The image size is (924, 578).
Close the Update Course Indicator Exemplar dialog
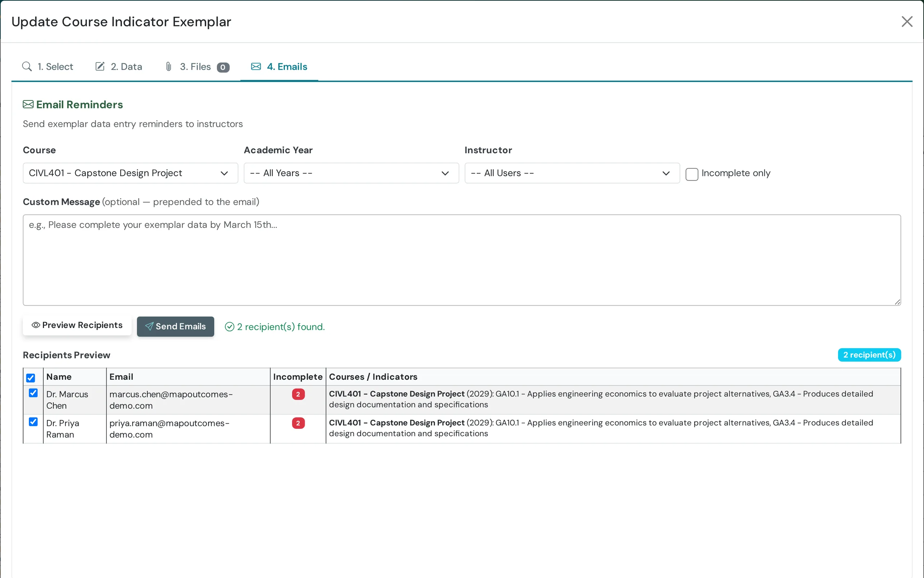(907, 22)
